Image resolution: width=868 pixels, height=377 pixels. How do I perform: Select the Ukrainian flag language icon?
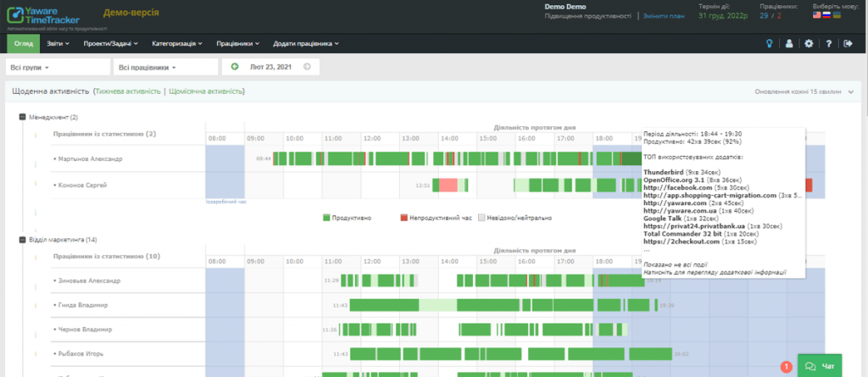pos(837,15)
